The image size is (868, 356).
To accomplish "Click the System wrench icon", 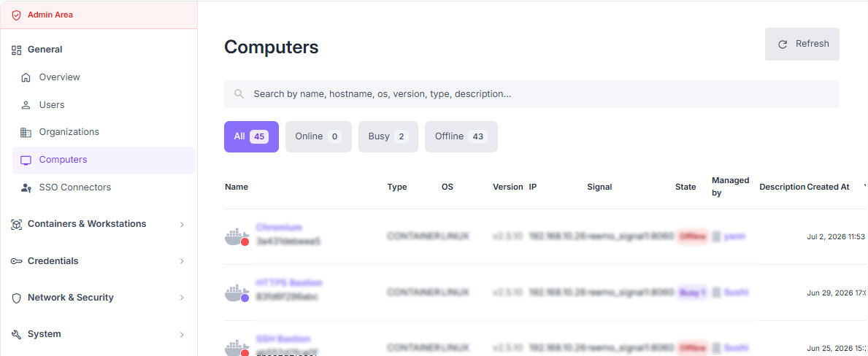I will 17,334.
